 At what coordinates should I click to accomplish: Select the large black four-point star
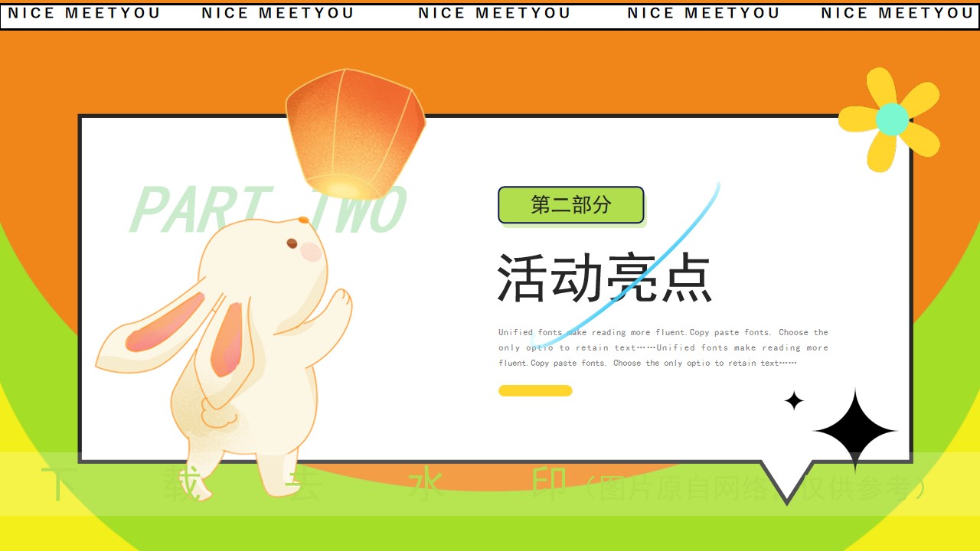[855, 432]
